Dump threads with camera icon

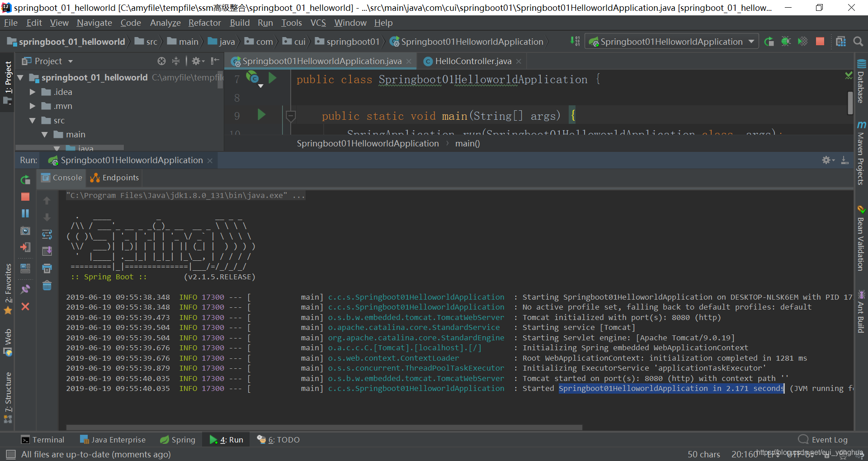(25, 230)
